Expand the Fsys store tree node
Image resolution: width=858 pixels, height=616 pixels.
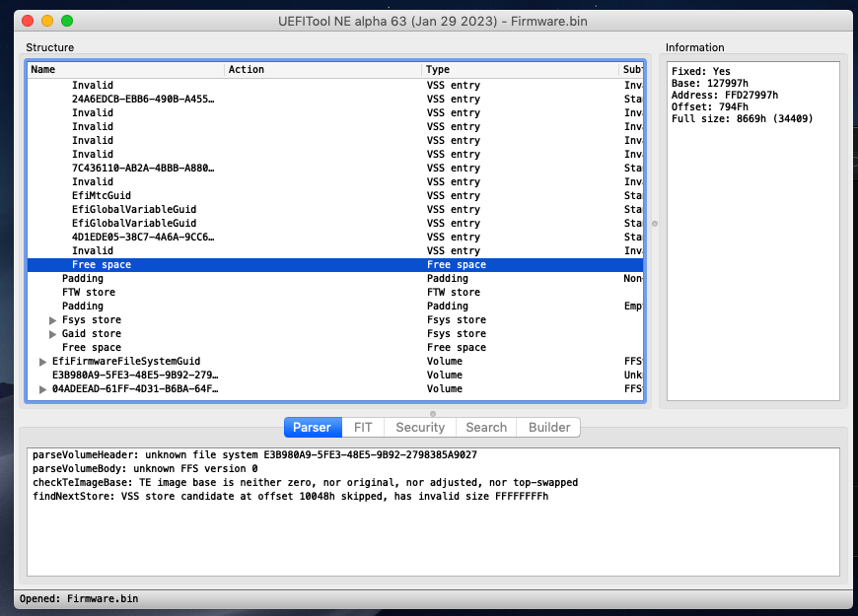[53, 320]
